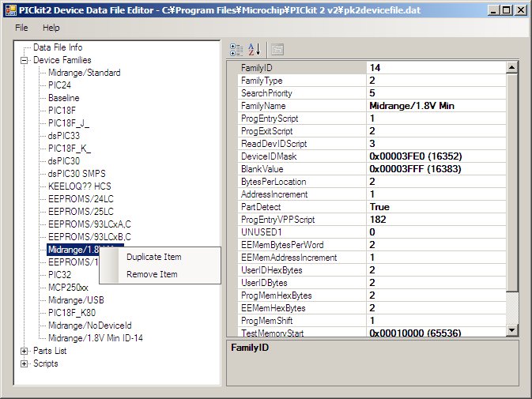Image resolution: width=532 pixels, height=399 pixels.
Task: Edit the UNUSED1 value 0
Action: click(x=436, y=232)
